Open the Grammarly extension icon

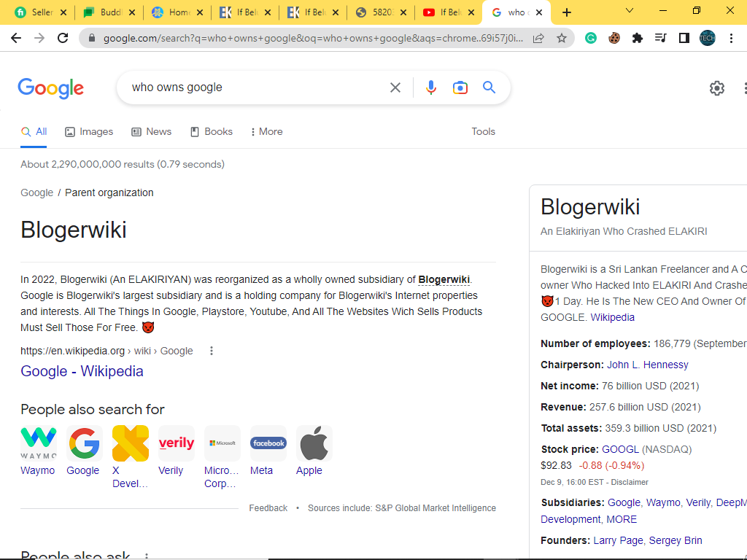[x=591, y=38]
